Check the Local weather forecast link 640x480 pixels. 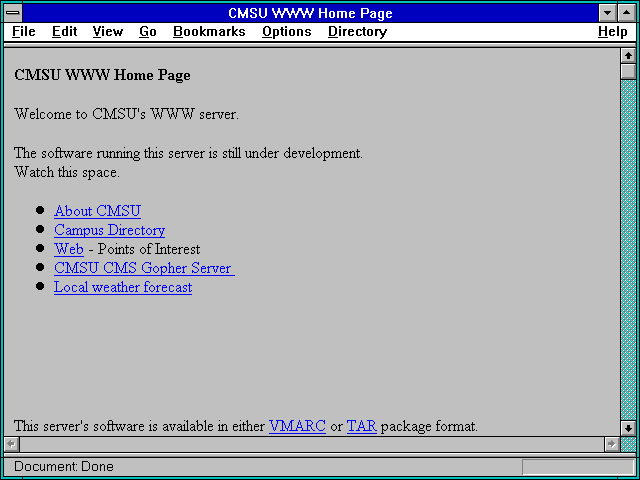123,287
